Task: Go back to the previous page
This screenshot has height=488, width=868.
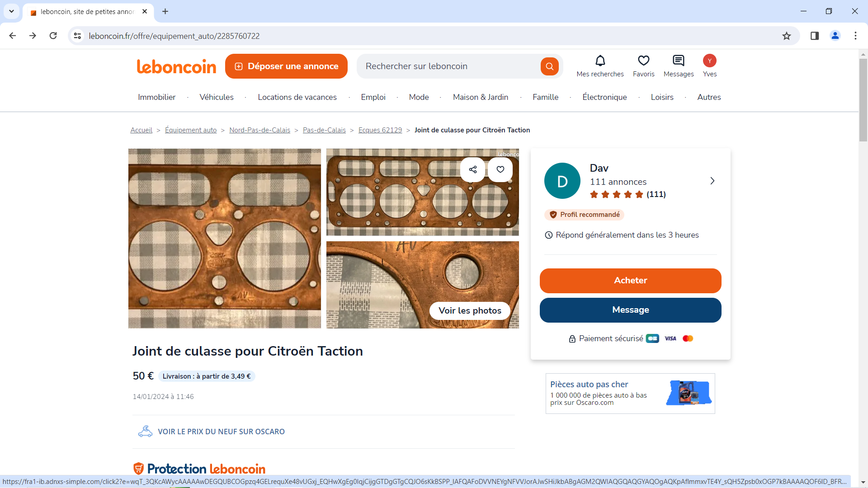Action: [x=13, y=36]
